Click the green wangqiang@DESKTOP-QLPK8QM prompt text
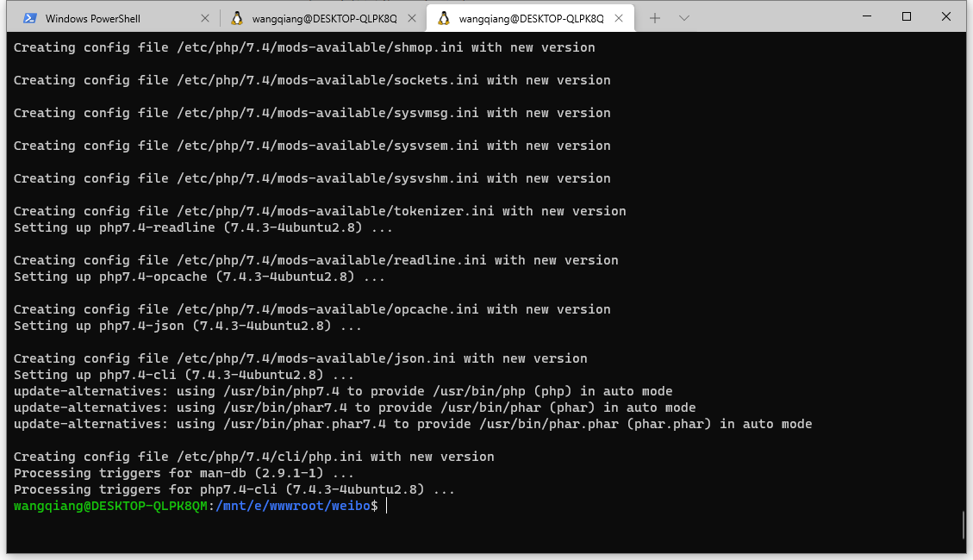Image resolution: width=973 pixels, height=560 pixels. point(110,506)
